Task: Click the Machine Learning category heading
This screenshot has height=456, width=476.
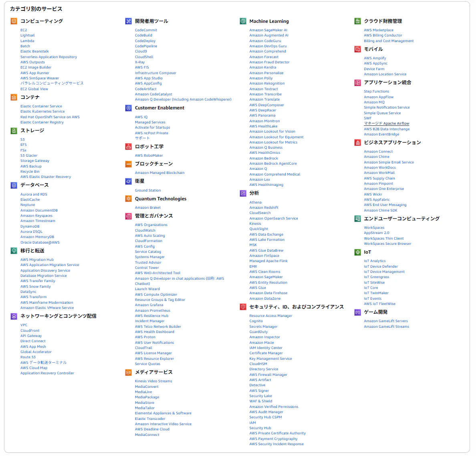Action: click(x=269, y=21)
